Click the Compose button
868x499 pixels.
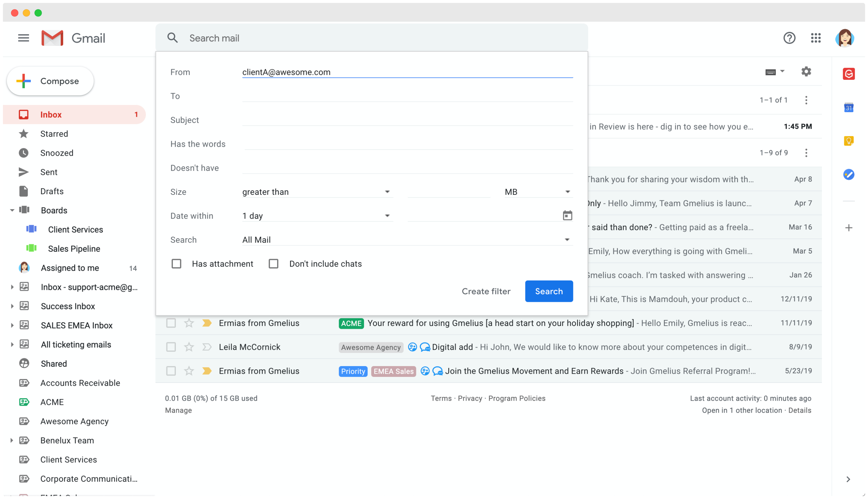pyautogui.click(x=50, y=81)
